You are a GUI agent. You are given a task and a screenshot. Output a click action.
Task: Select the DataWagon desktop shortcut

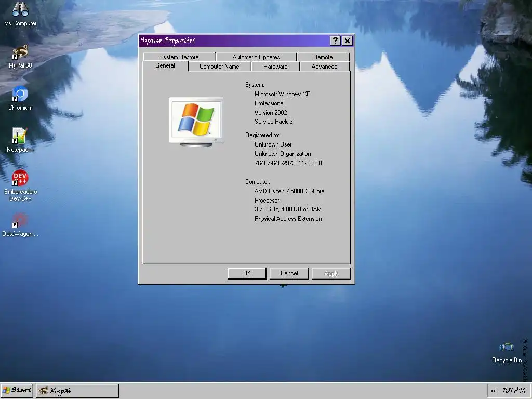tap(20, 224)
